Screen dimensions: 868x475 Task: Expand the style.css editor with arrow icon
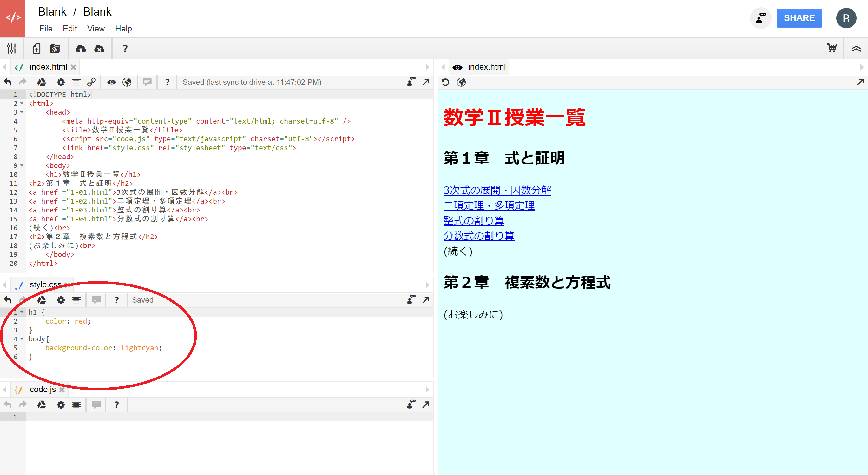(x=425, y=300)
